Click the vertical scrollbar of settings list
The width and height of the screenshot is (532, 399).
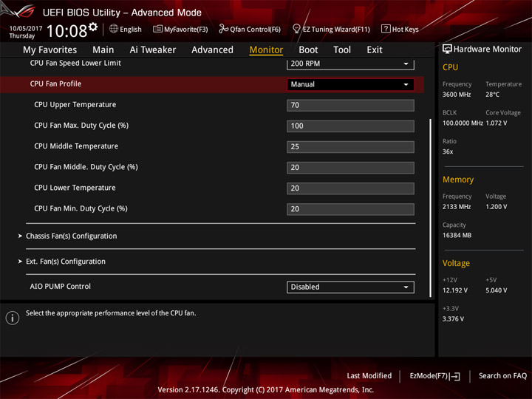click(431, 208)
